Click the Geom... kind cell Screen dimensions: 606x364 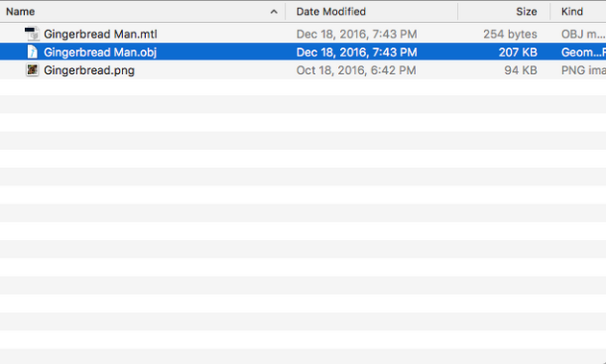(x=584, y=52)
